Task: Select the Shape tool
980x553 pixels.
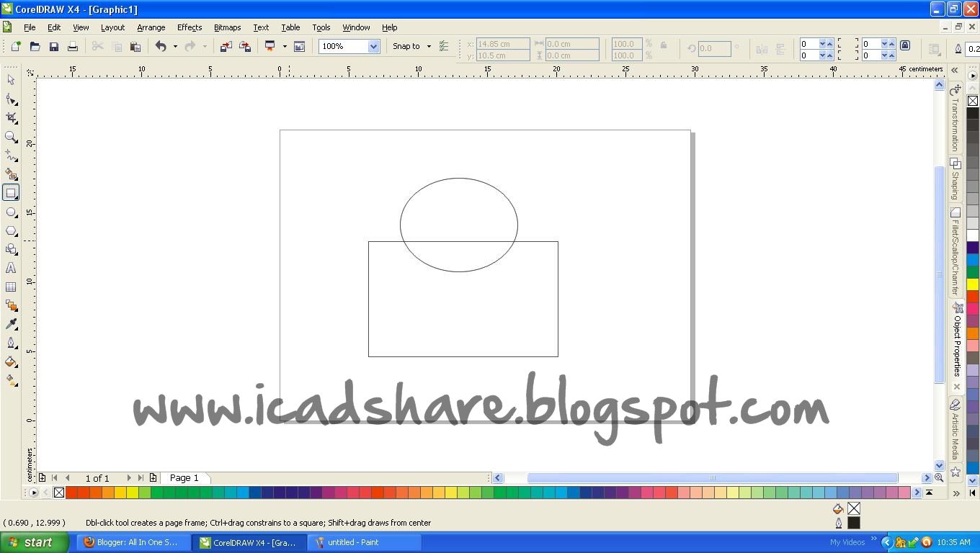Action: [11, 99]
